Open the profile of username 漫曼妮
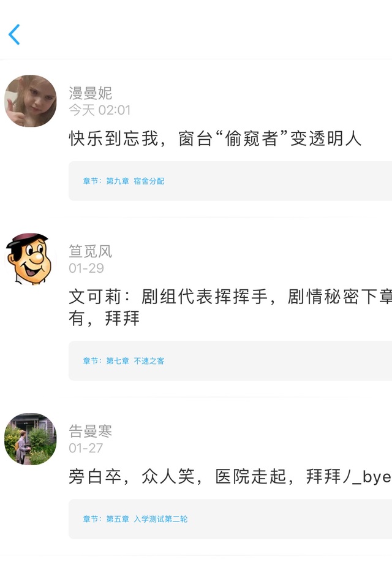The width and height of the screenshot is (392, 562). [90, 93]
